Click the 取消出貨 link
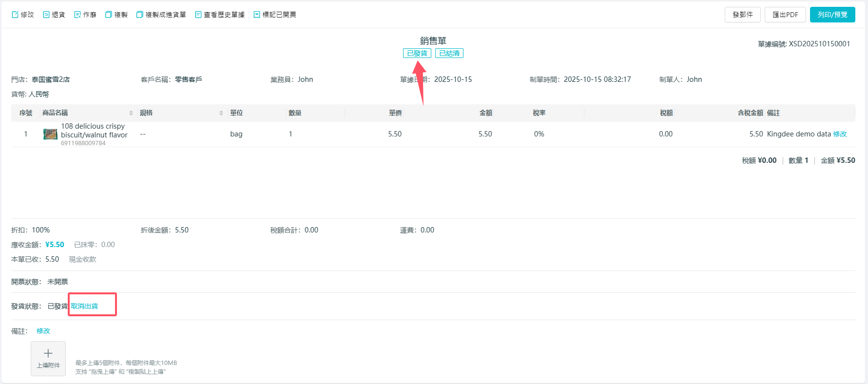Viewport: 868px width, 384px height. (84, 306)
